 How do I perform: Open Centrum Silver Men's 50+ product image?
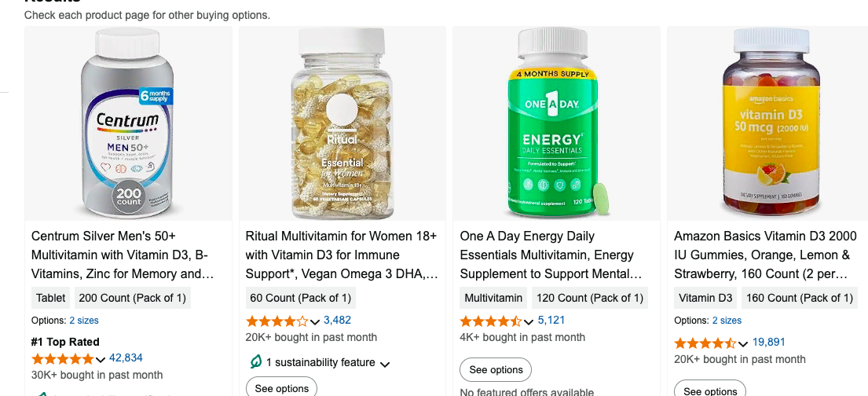(128, 123)
